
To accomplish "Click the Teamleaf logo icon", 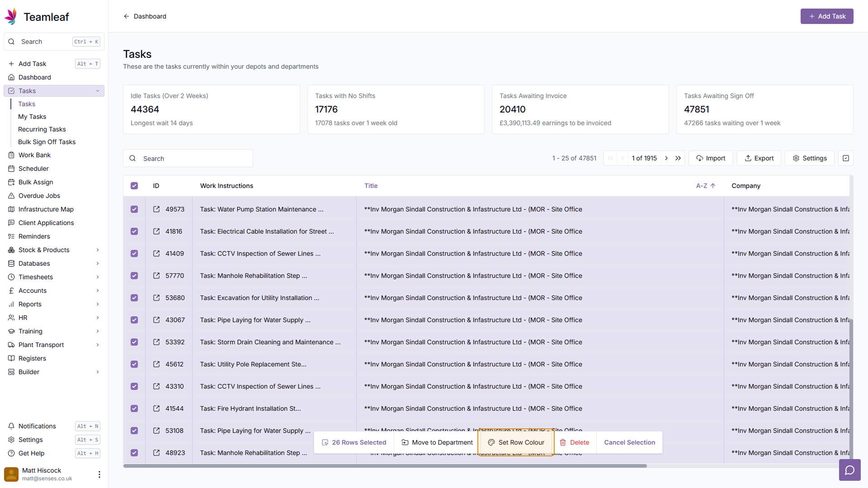I will 11,16.
